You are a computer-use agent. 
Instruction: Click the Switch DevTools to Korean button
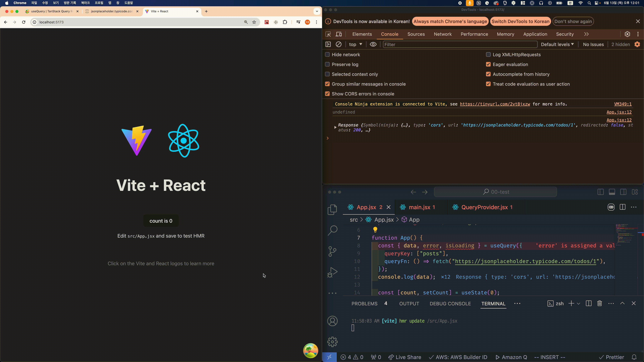coord(521,21)
